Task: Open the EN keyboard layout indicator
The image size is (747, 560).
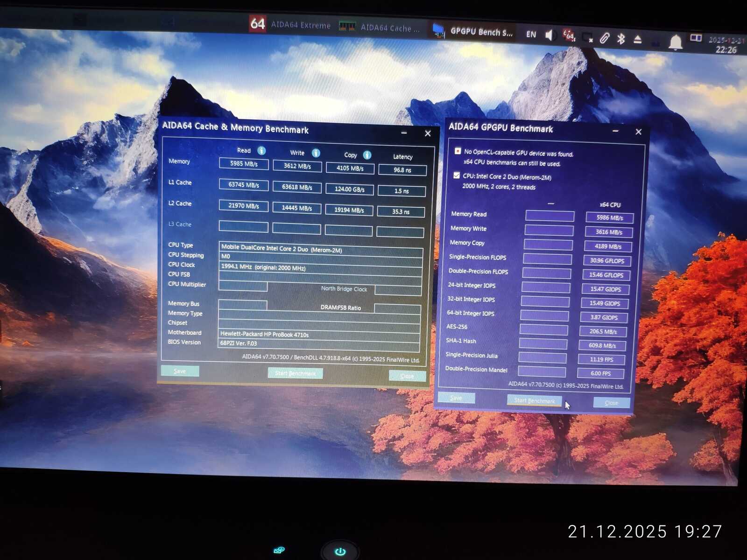Action: tap(531, 34)
